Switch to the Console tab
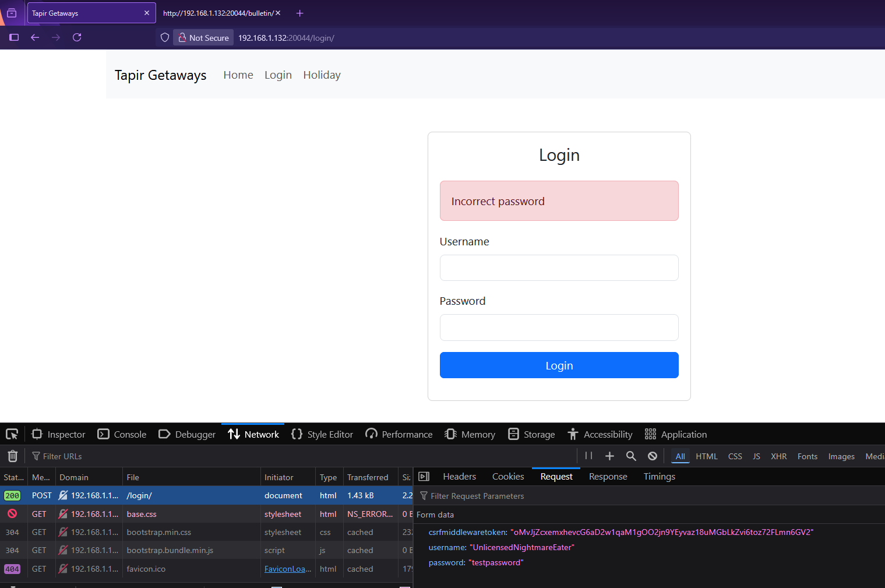Viewport: 885px width, 588px height. [122, 435]
